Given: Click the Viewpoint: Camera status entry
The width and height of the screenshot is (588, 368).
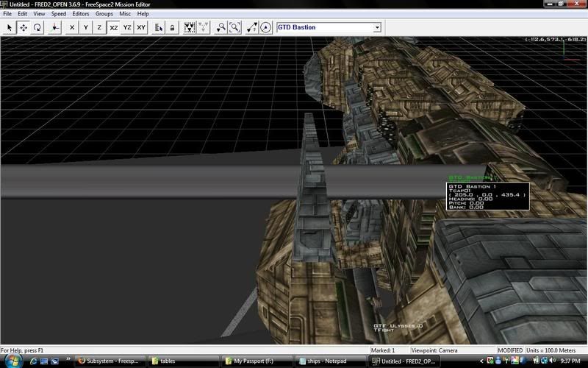Looking at the screenshot, I should tap(434, 350).
